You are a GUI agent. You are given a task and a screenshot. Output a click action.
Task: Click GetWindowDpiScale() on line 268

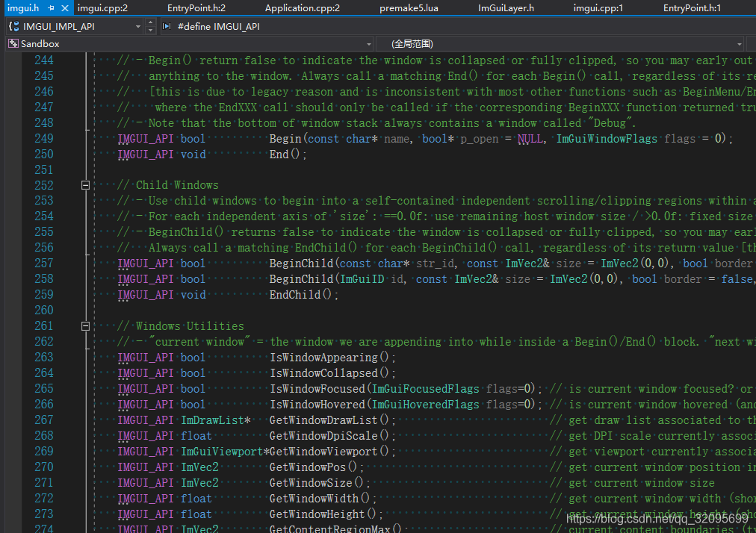click(332, 436)
